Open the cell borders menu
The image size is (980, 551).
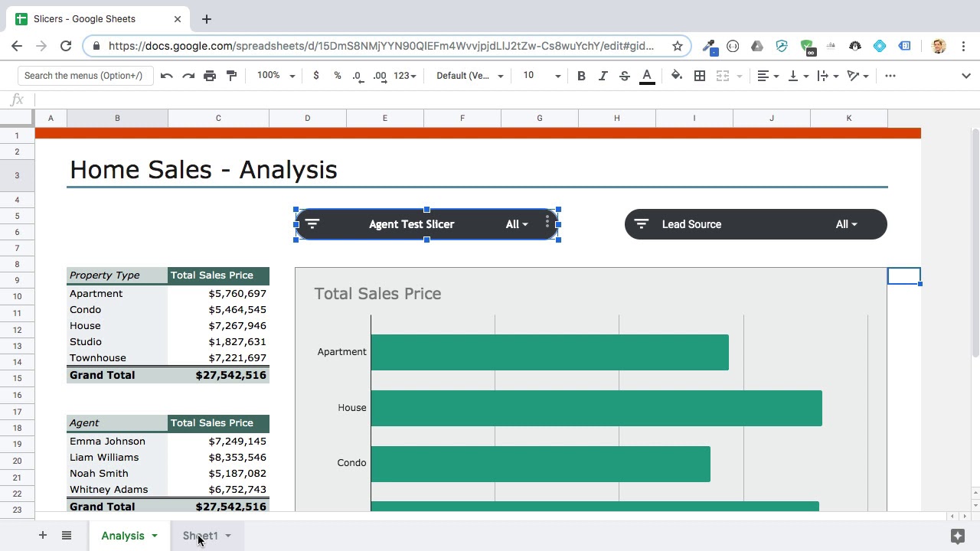pyautogui.click(x=700, y=76)
